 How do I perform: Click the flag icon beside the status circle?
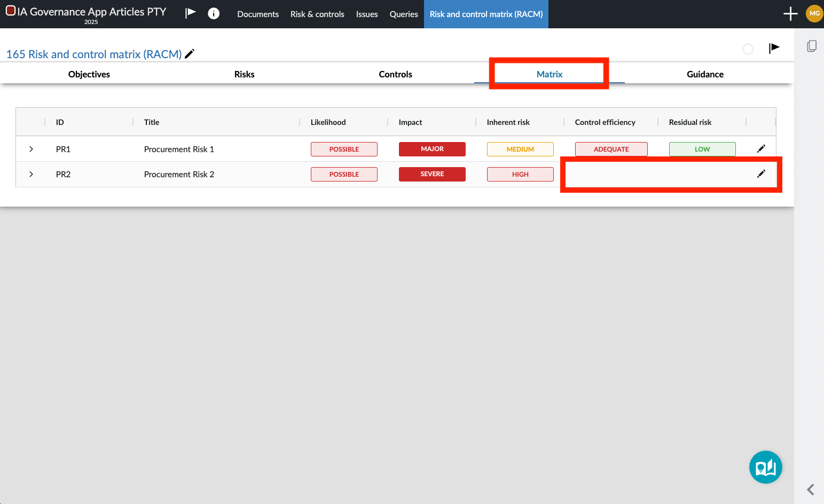(774, 49)
